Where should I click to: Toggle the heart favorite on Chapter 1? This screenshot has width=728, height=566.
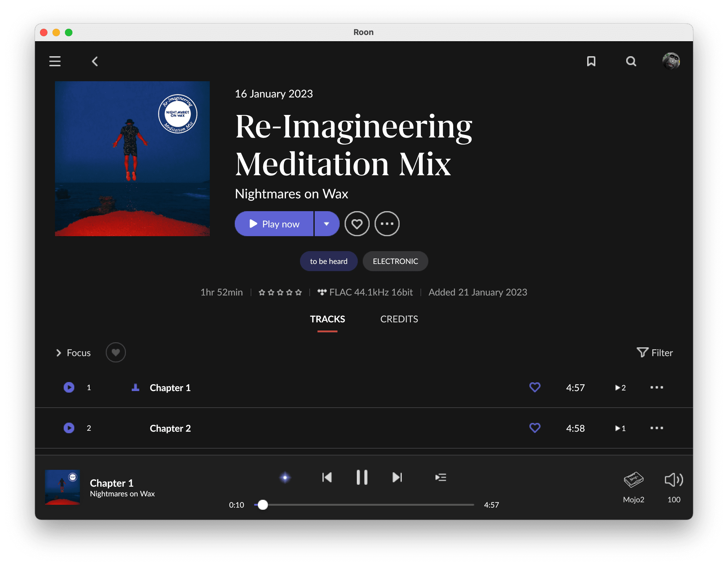[x=535, y=388]
